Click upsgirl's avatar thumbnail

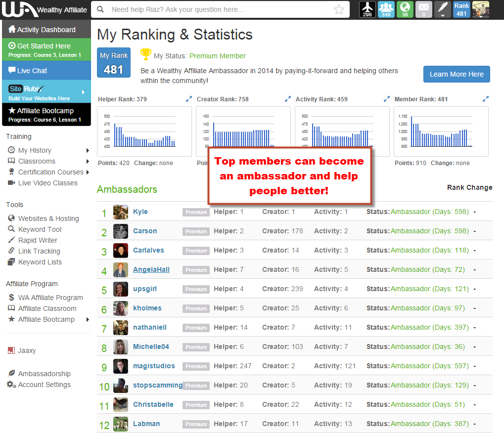coord(121,289)
